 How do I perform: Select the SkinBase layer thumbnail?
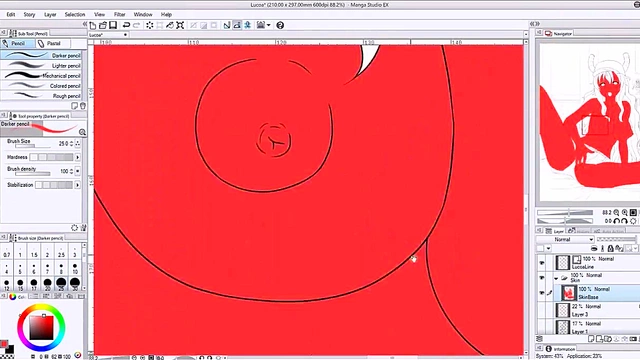pyautogui.click(x=568, y=293)
